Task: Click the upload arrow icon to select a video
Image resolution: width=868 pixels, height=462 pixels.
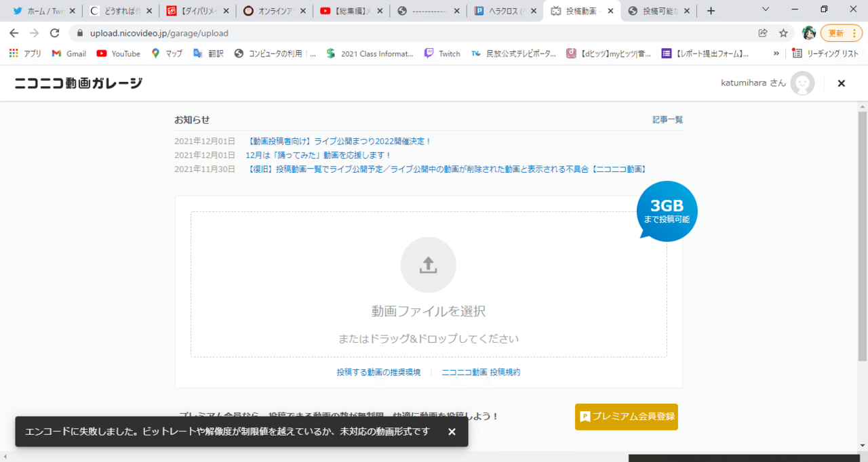Action: point(428,265)
